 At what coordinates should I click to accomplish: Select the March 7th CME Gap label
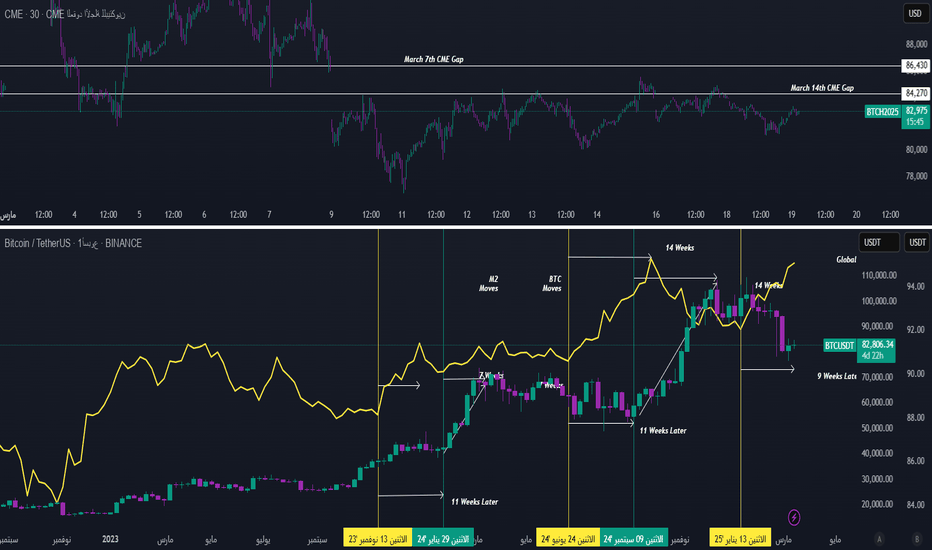click(x=433, y=59)
